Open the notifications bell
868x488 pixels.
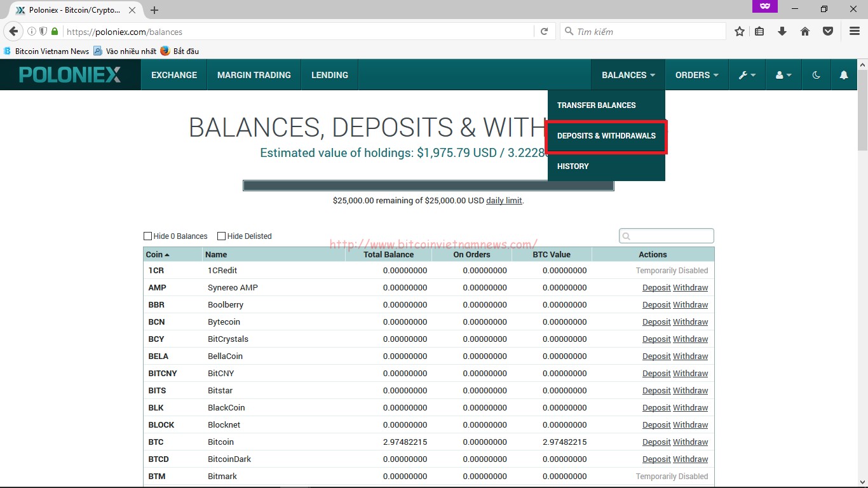(x=844, y=75)
